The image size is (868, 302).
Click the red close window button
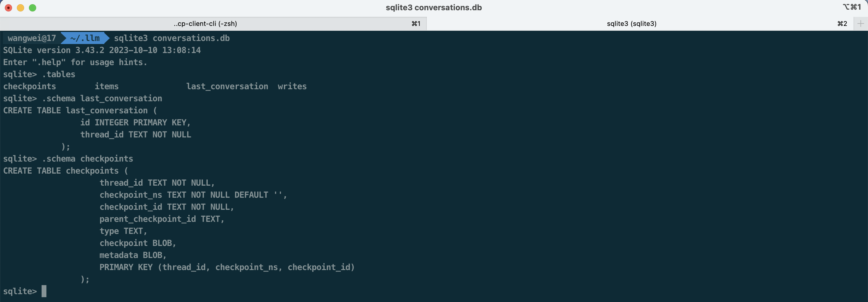tap(8, 8)
